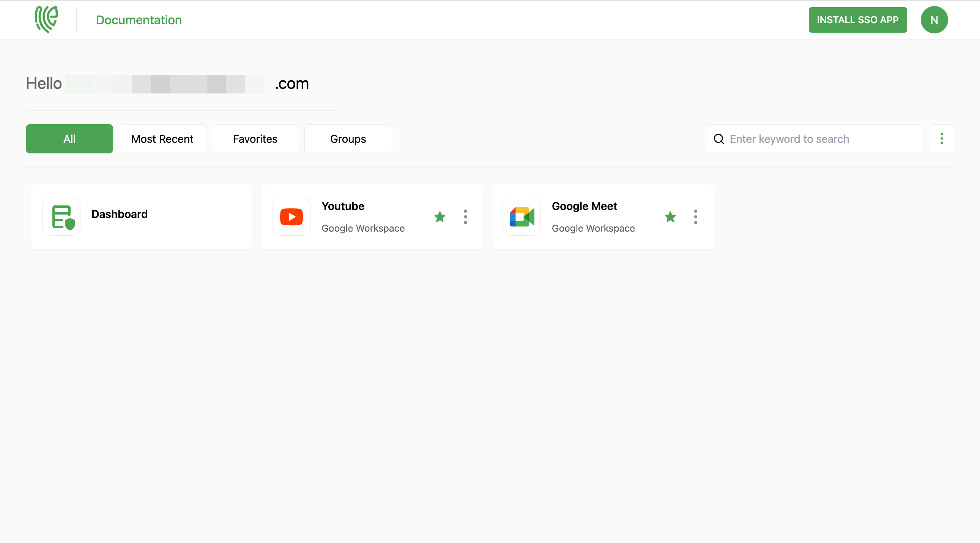Open the Google Meet card three-dot menu
Image resolution: width=980 pixels, height=543 pixels.
[x=695, y=217]
